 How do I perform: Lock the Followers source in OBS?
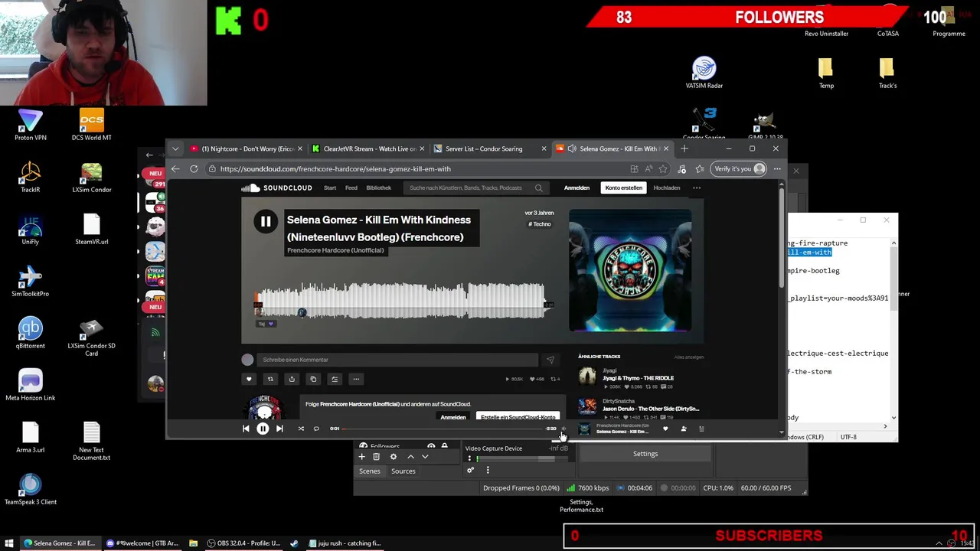[444, 446]
